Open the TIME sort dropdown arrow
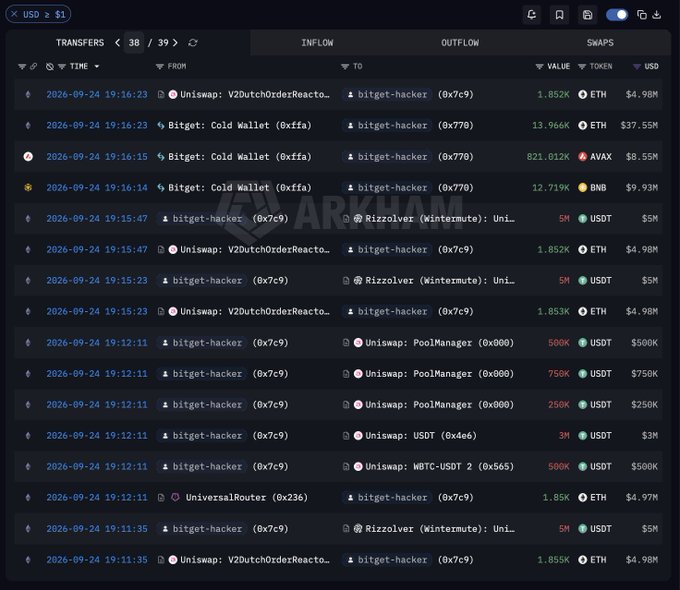Image resolution: width=680 pixels, height=590 pixels. [x=97, y=66]
